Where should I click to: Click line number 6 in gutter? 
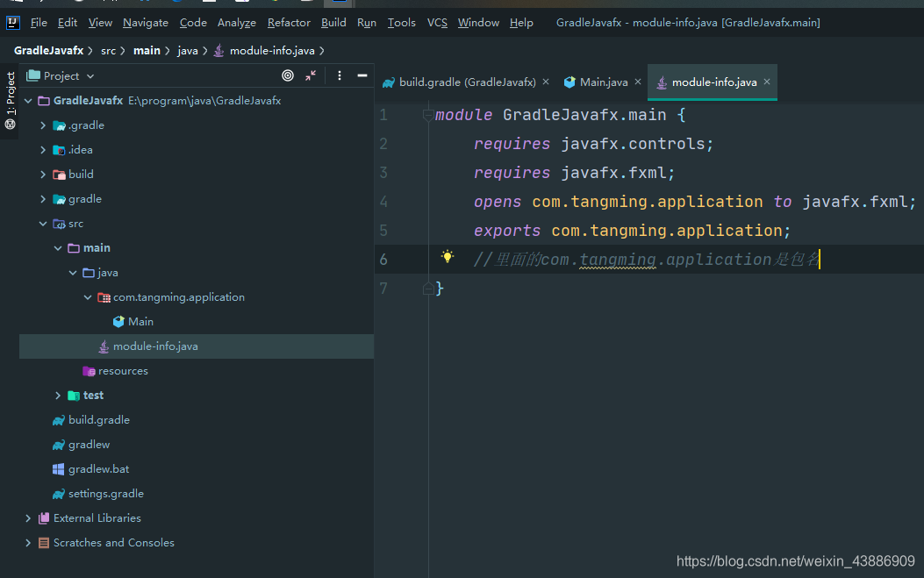pyautogui.click(x=383, y=260)
